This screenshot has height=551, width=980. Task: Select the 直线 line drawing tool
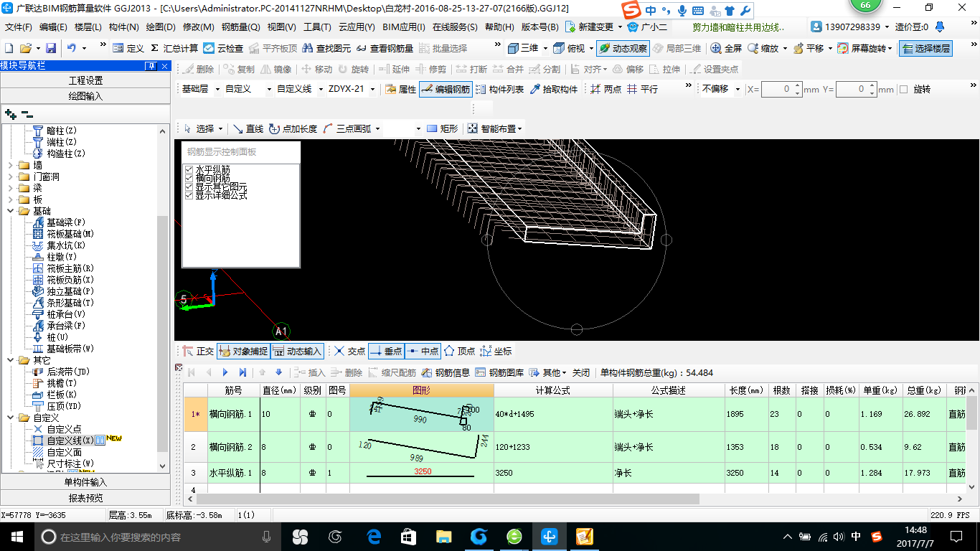coord(248,128)
